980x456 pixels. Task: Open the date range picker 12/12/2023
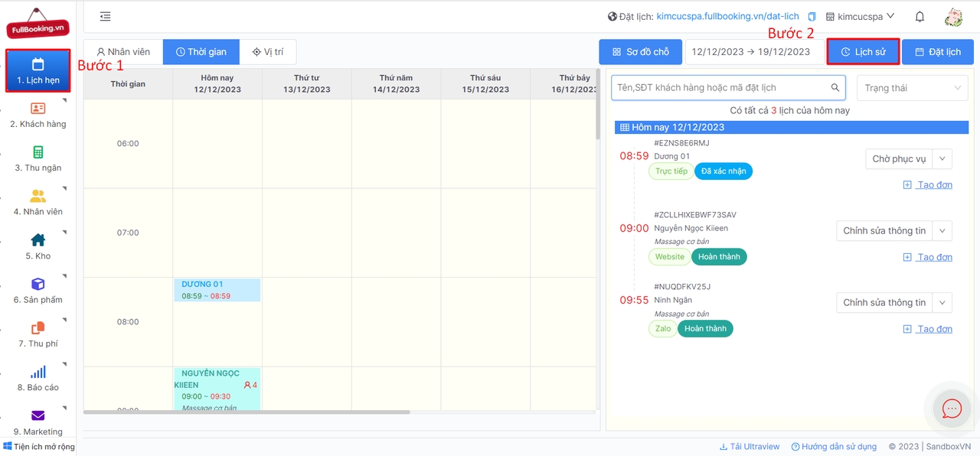750,52
